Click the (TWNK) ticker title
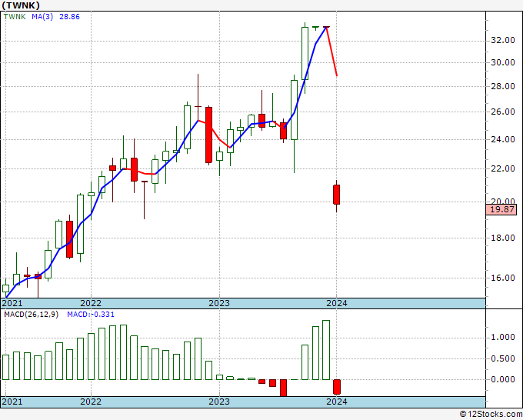The width and height of the screenshot is (523, 420). (x=21, y=5)
